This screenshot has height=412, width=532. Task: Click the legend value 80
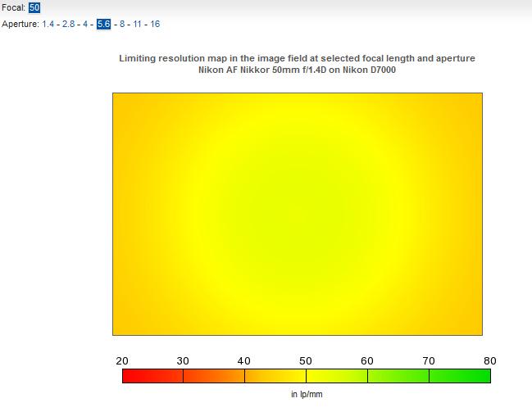click(x=490, y=360)
